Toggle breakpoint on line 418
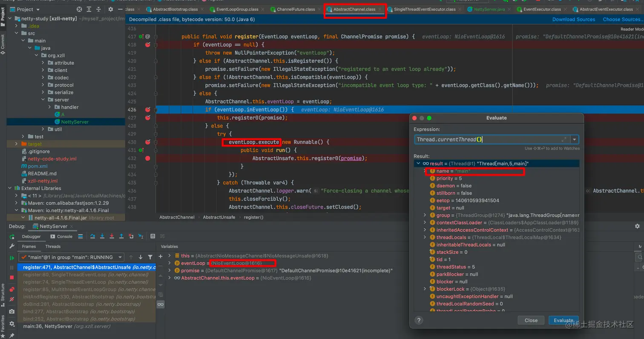The height and width of the screenshot is (339, 644). 148,45
